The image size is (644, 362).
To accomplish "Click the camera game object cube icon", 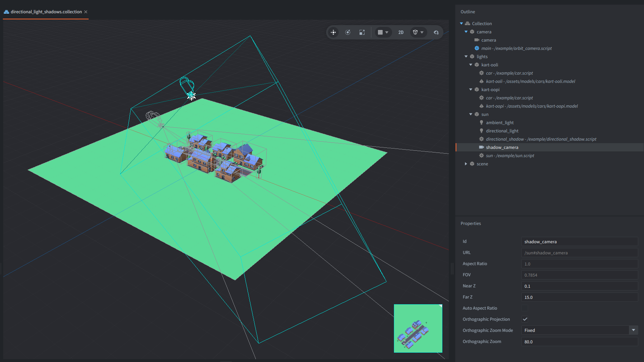I will (472, 32).
